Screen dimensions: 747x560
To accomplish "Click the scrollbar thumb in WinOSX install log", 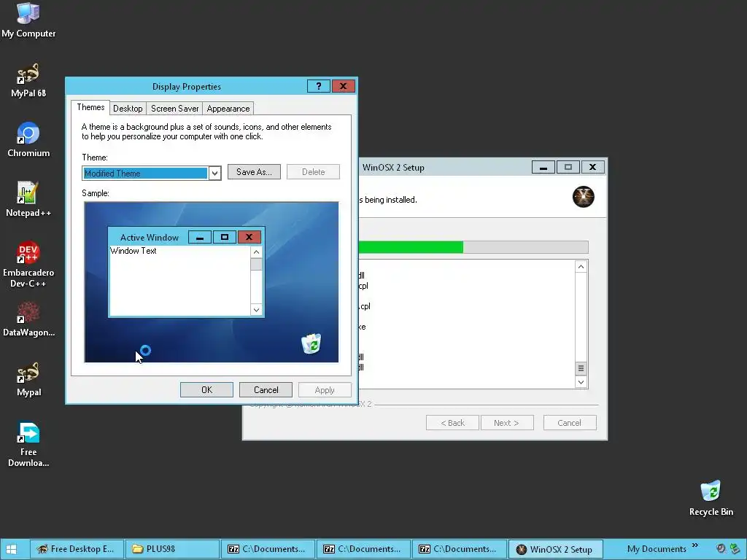I will [581, 368].
